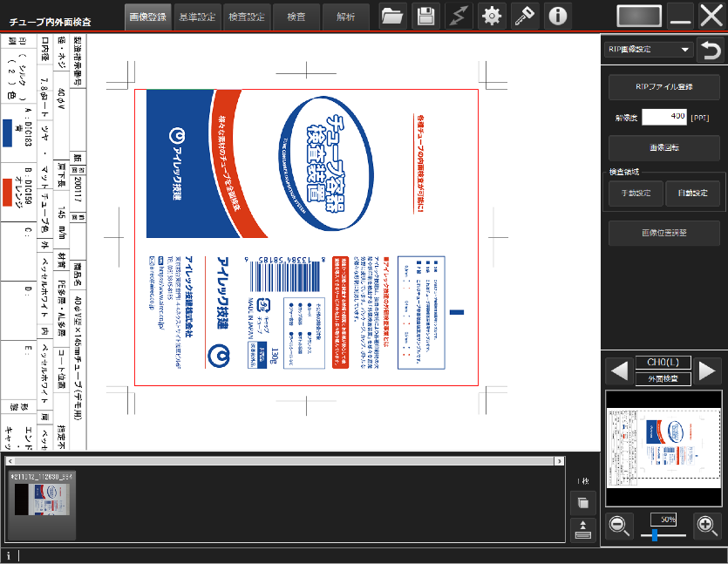Expand the RIP画像設定 dropdown
Screen dimensions: 728x564
(649, 49)
